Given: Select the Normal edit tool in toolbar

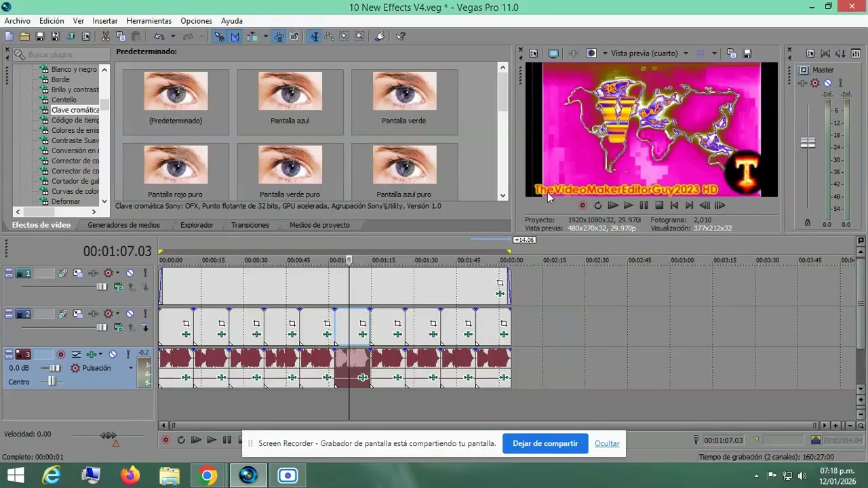Looking at the screenshot, I should (314, 37).
